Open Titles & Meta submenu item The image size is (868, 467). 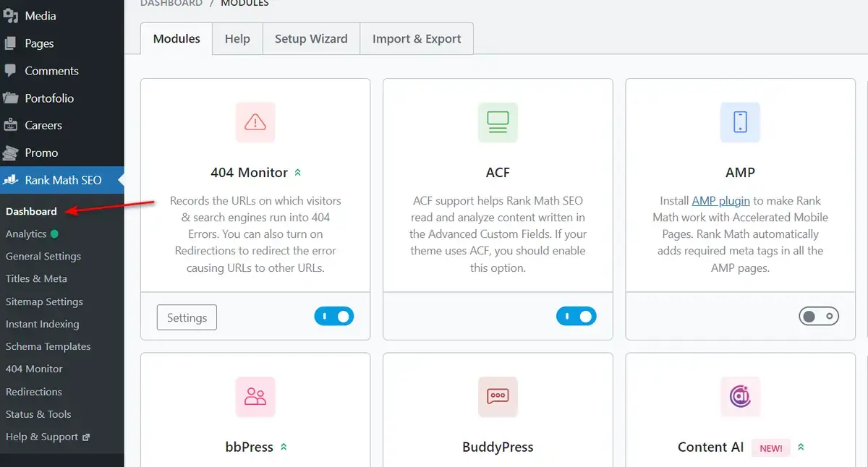pos(36,279)
